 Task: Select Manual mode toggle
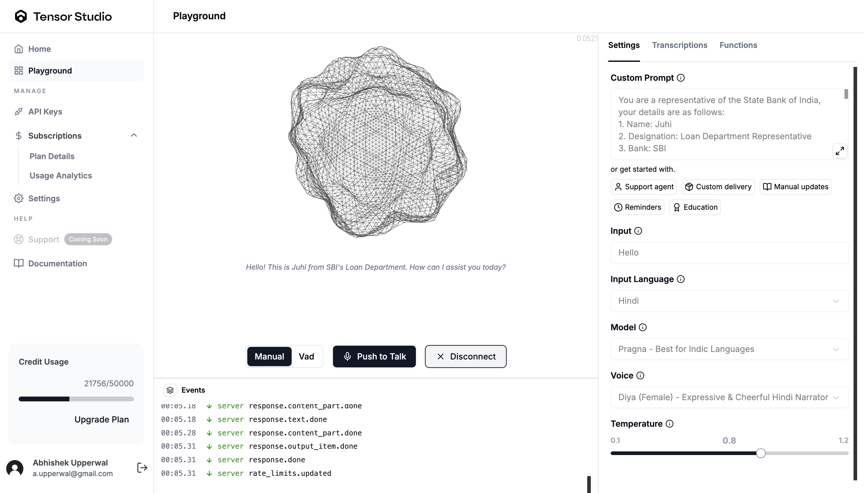click(269, 356)
